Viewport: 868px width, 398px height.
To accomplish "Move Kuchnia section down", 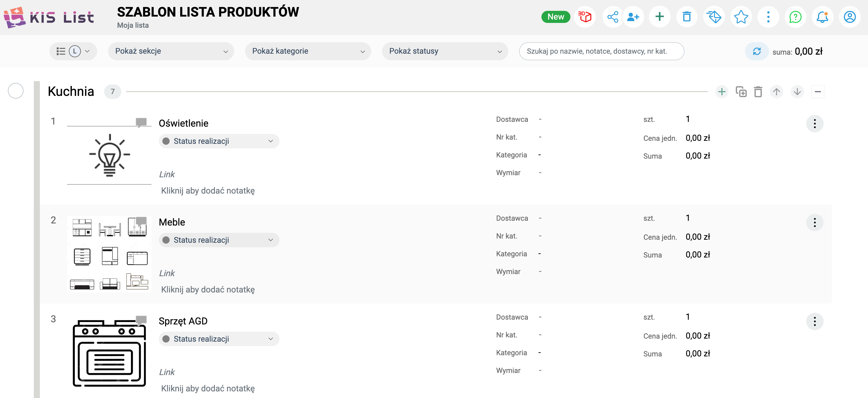I will point(797,92).
